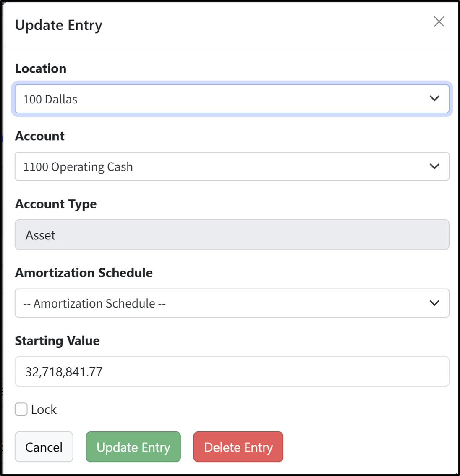Click the green Update Entry button
This screenshot has width=460, height=476.
[133, 447]
